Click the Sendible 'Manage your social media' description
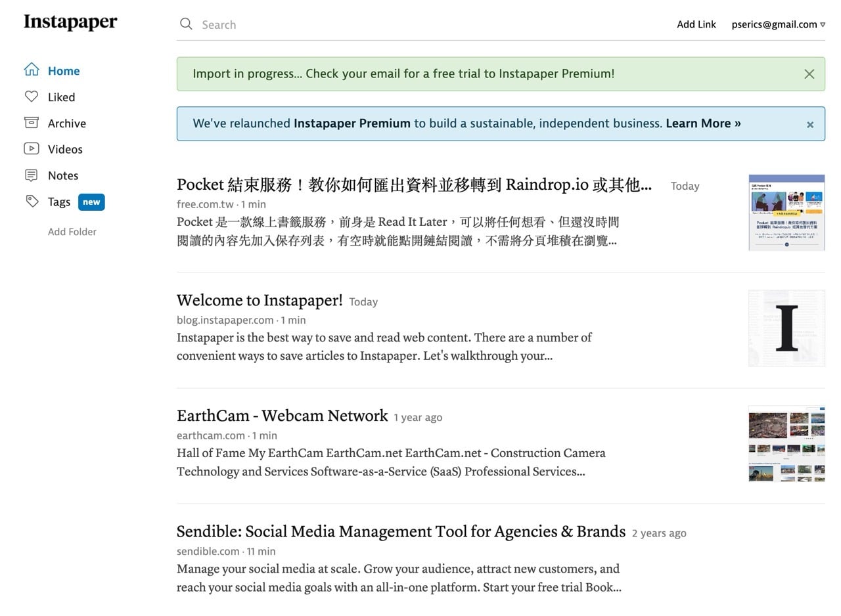Image resolution: width=841 pixels, height=616 pixels. pyautogui.click(x=399, y=578)
